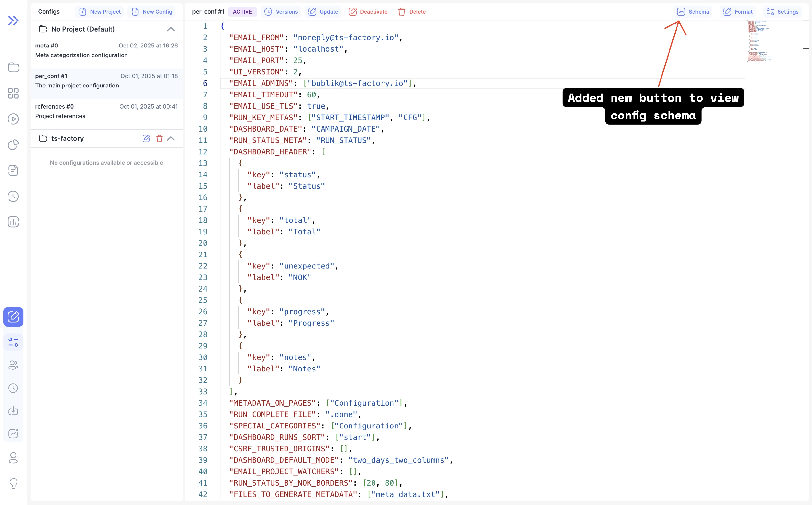
Task: Open the history clock icon in the sidebar
Action: tap(14, 196)
